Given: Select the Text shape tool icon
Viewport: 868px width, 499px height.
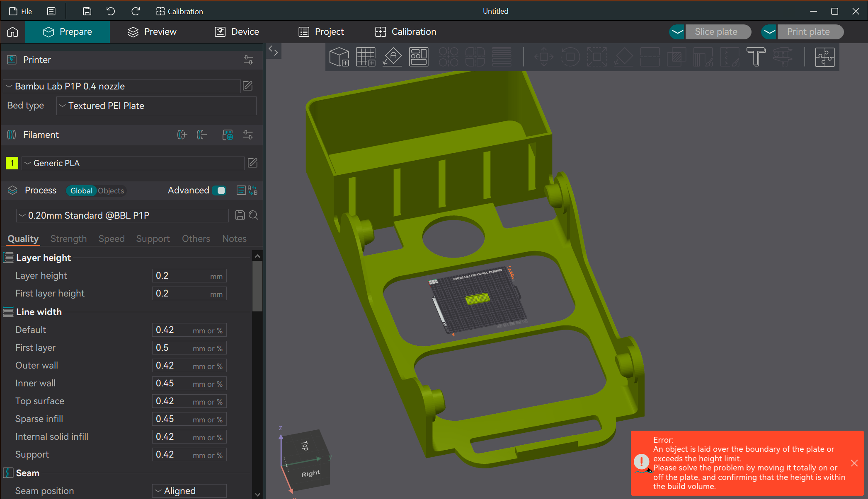Looking at the screenshot, I should pos(756,57).
